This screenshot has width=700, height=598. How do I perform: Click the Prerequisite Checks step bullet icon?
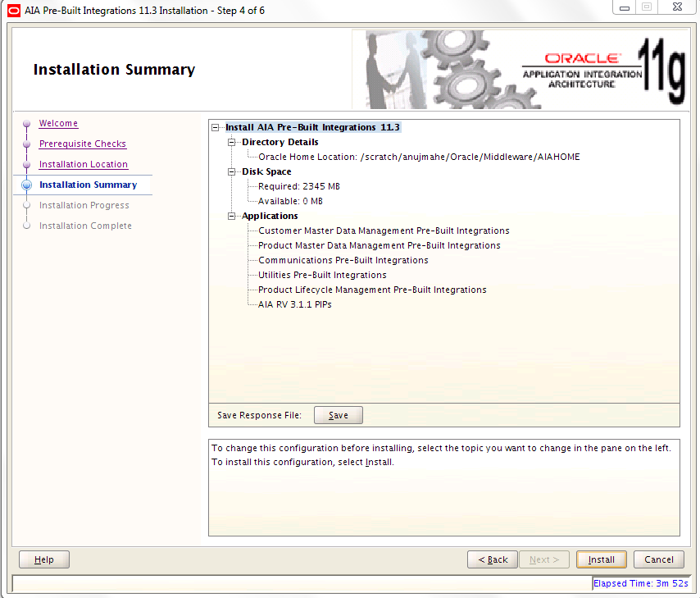click(x=27, y=144)
